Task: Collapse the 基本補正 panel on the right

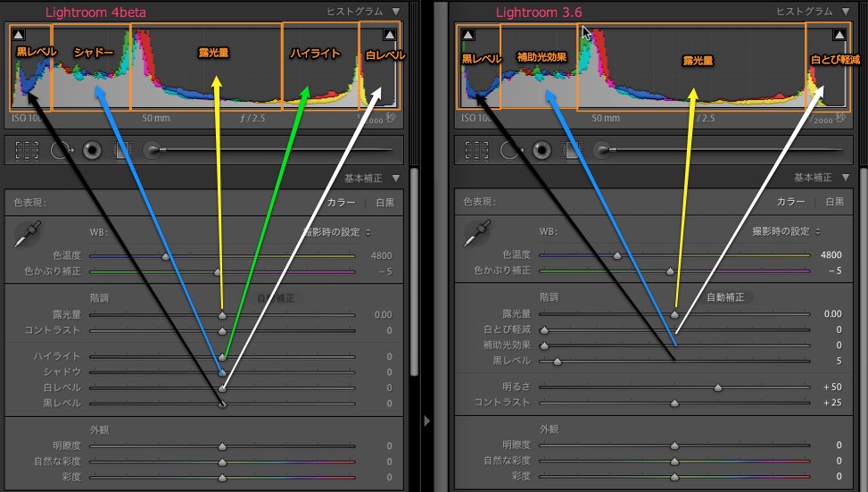Action: [846, 178]
